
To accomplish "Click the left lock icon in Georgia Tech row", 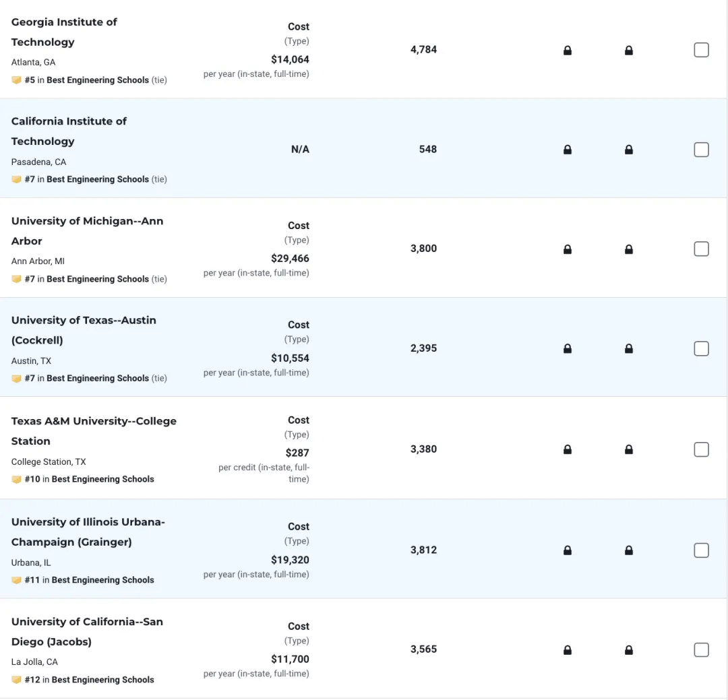I will click(568, 51).
